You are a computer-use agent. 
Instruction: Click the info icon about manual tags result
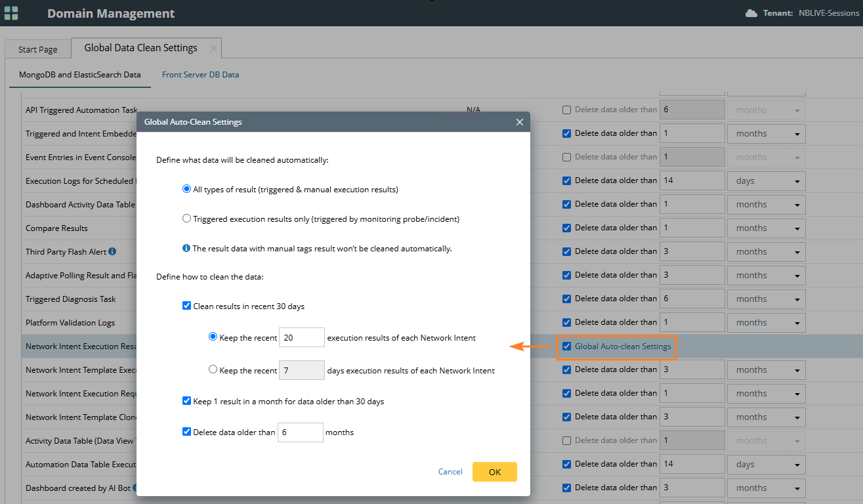point(186,249)
